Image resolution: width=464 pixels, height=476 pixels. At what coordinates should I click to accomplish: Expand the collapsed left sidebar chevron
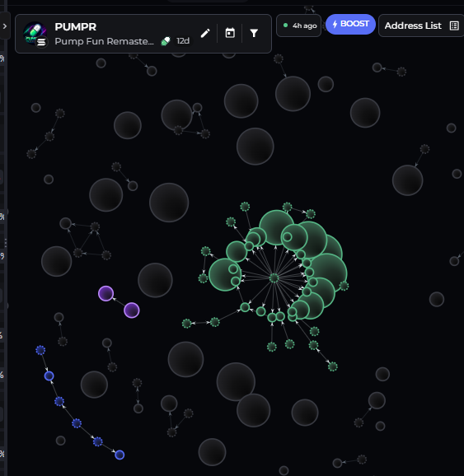[5, 26]
